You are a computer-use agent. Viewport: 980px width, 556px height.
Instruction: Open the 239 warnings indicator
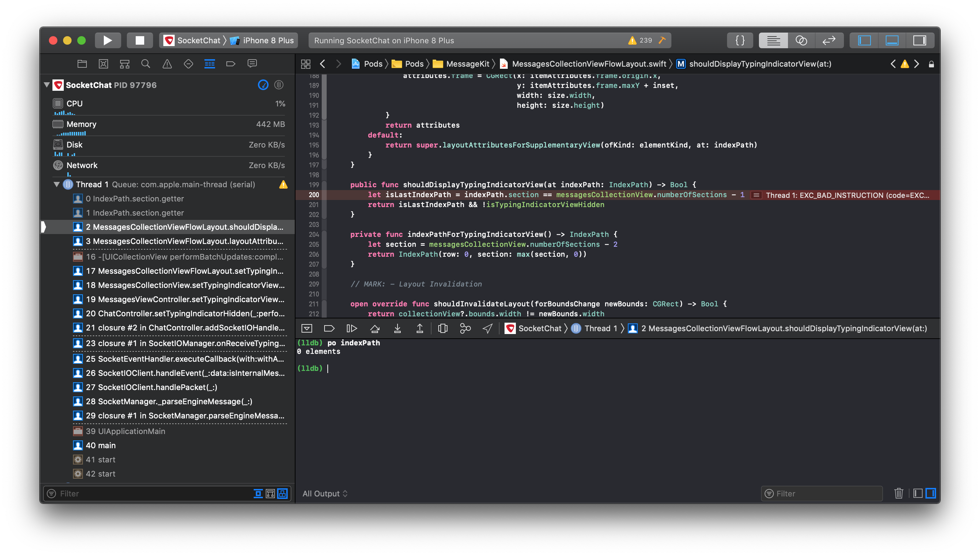pos(641,40)
